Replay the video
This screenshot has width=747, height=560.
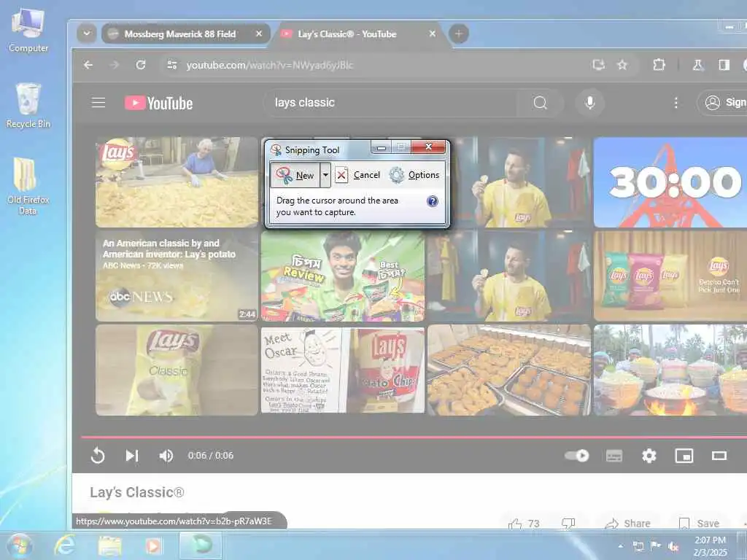tap(98, 455)
